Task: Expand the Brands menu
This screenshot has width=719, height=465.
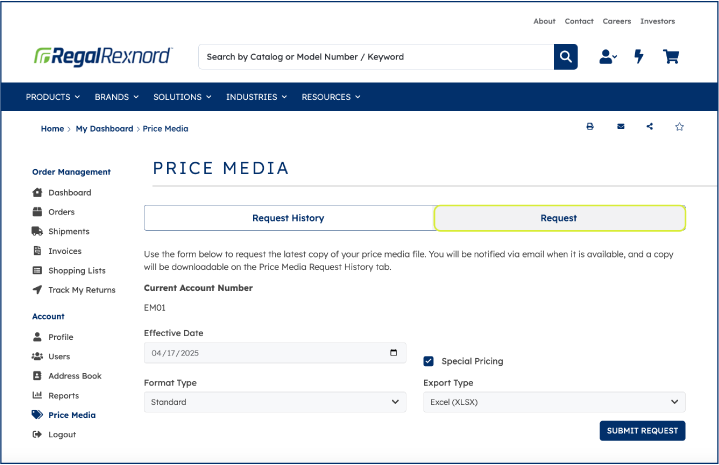Action: [116, 97]
